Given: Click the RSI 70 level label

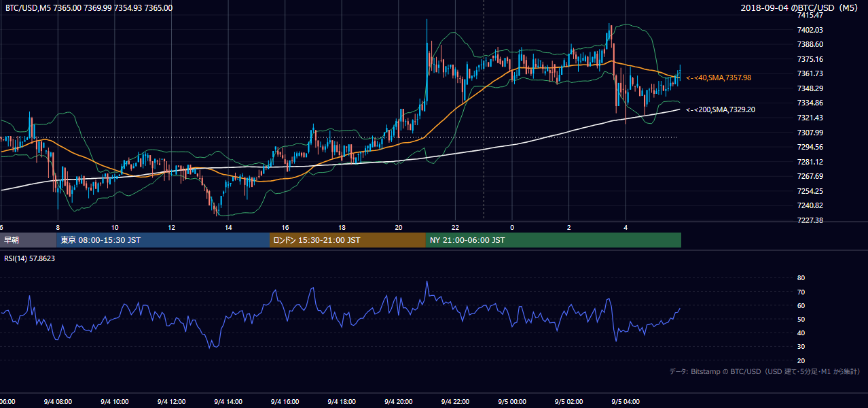Looking at the screenshot, I should click(x=801, y=292).
